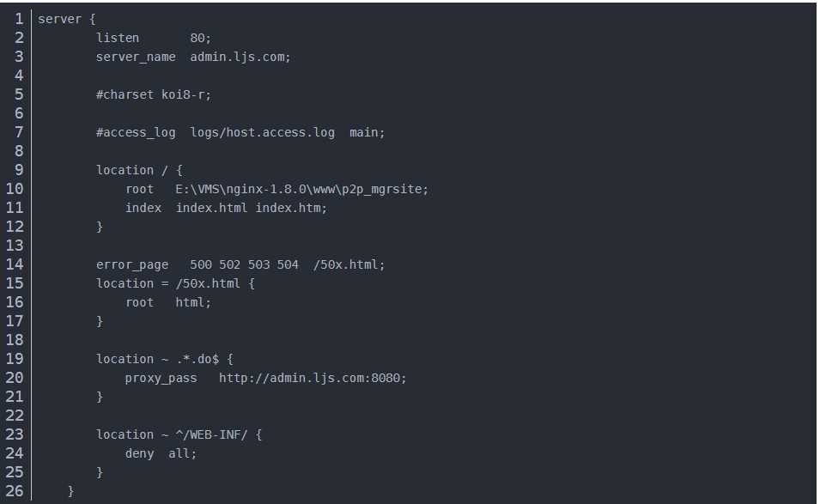Image resolution: width=820 pixels, height=504 pixels.
Task: Click the 'listen' directive
Action: pyautogui.click(x=118, y=38)
